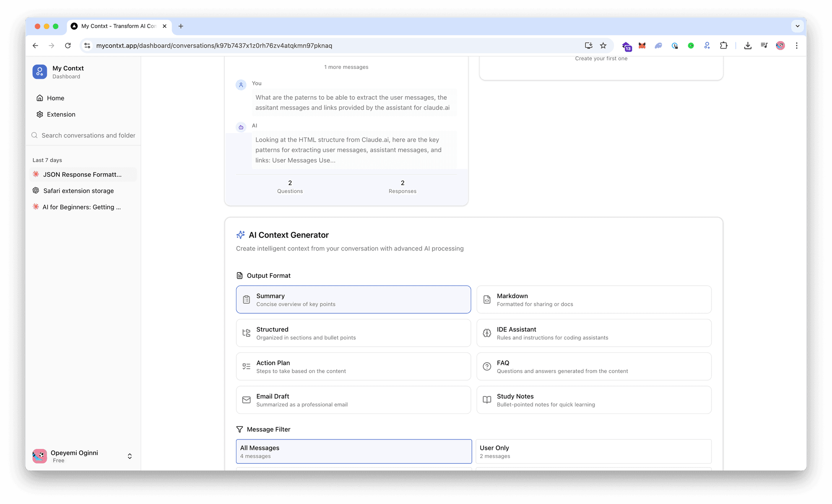Select the Markdown output format
The image size is (832, 504).
tap(594, 299)
